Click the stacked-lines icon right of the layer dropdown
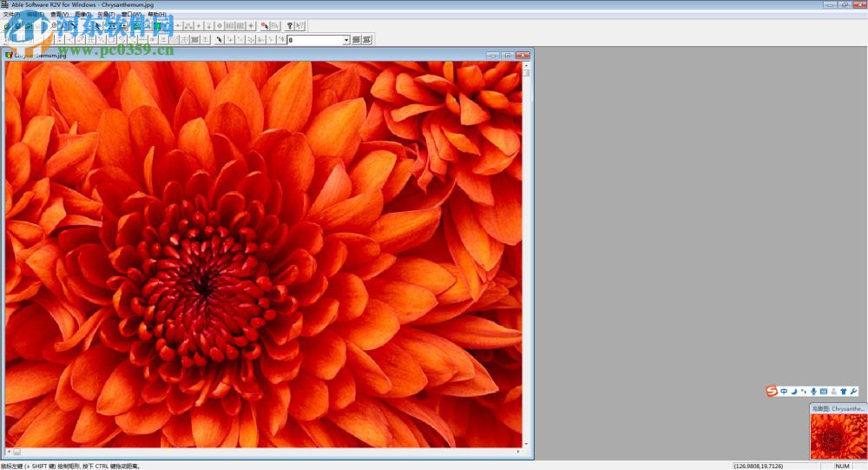 (x=356, y=40)
